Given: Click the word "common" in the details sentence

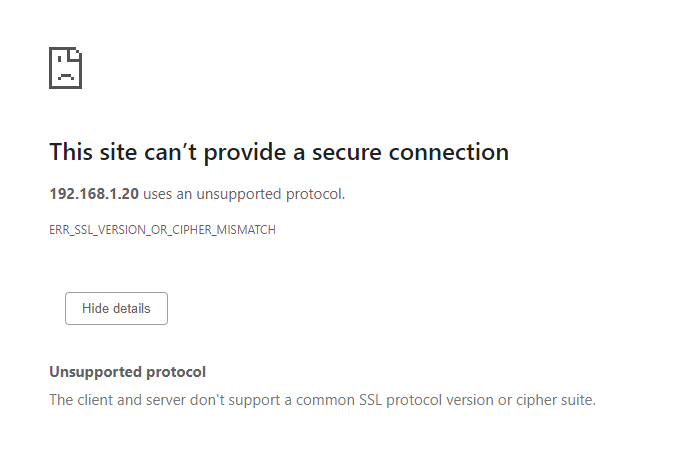Looking at the screenshot, I should [327, 400].
